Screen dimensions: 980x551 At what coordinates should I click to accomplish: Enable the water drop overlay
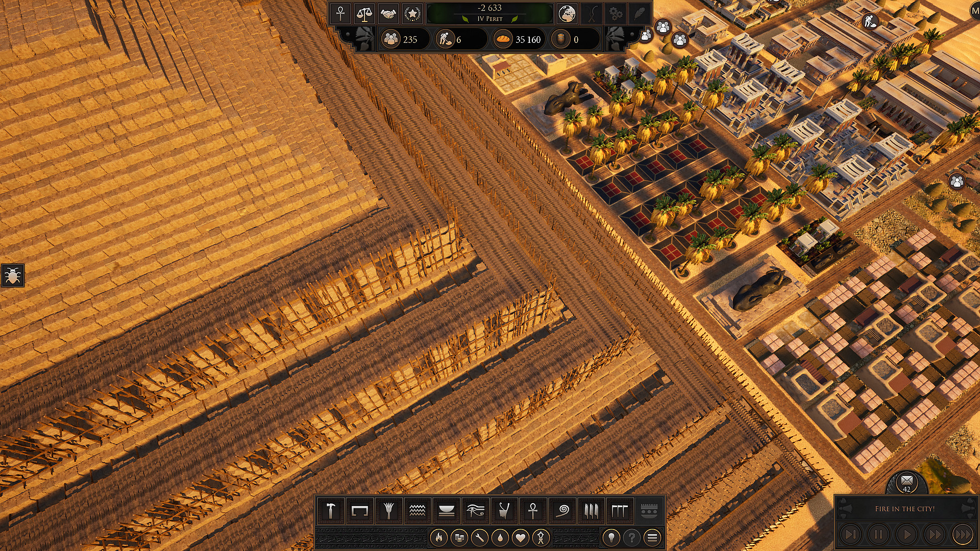point(501,537)
